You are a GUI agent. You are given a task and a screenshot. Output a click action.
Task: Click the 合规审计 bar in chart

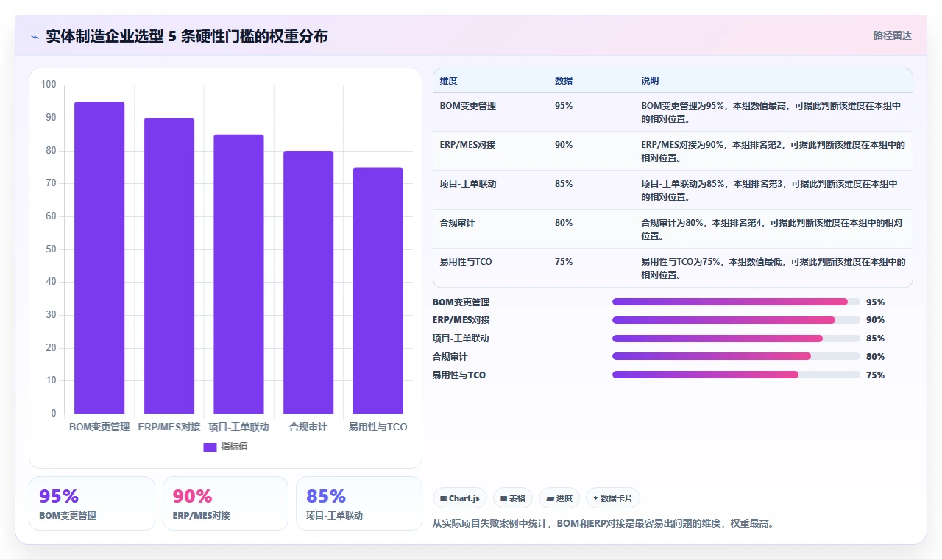(308, 282)
